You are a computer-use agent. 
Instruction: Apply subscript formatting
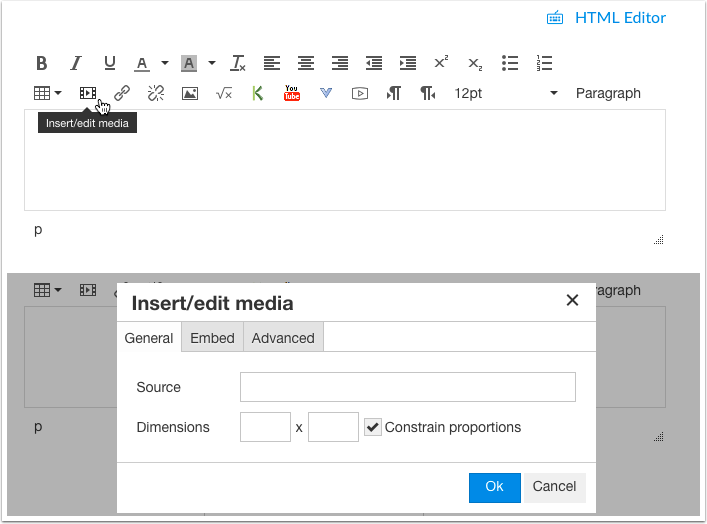point(475,64)
